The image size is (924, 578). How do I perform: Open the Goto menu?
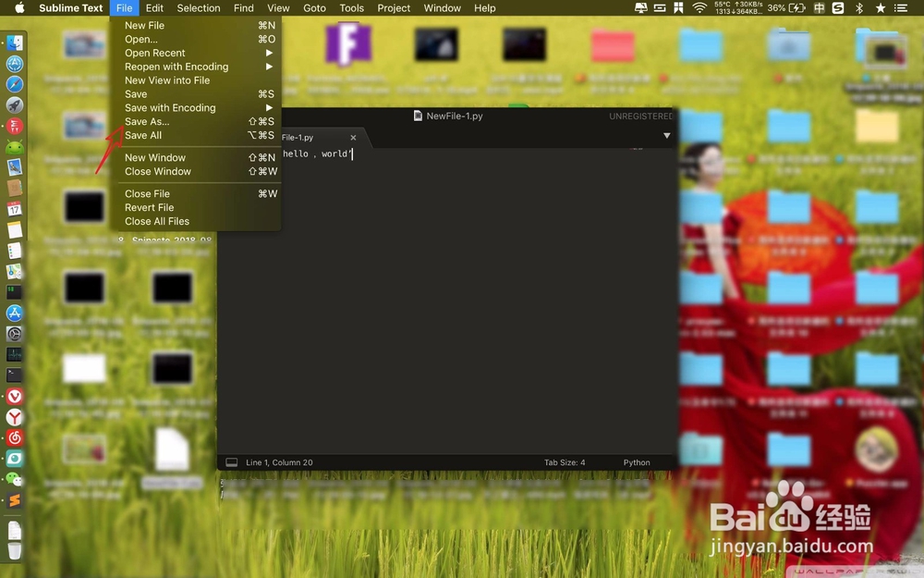(x=314, y=7)
